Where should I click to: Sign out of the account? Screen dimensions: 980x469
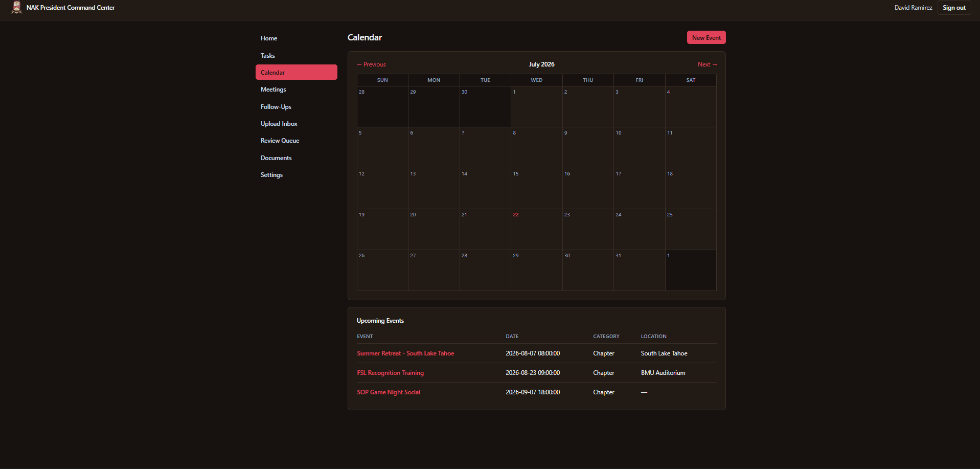(954, 8)
